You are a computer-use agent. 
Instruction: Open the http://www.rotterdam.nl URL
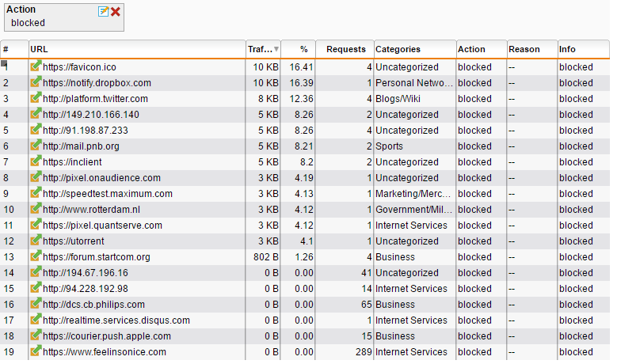[x=91, y=210]
